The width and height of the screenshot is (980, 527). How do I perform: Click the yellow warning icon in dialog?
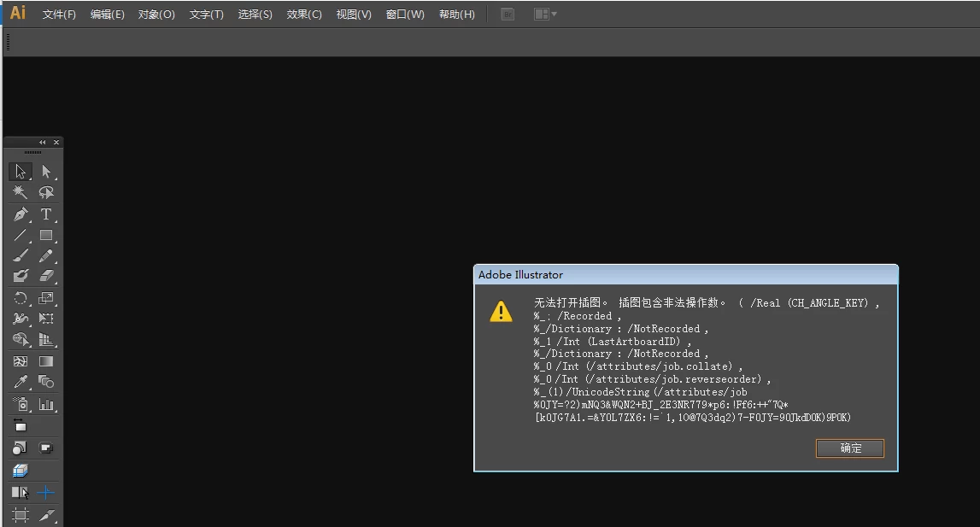click(x=502, y=311)
